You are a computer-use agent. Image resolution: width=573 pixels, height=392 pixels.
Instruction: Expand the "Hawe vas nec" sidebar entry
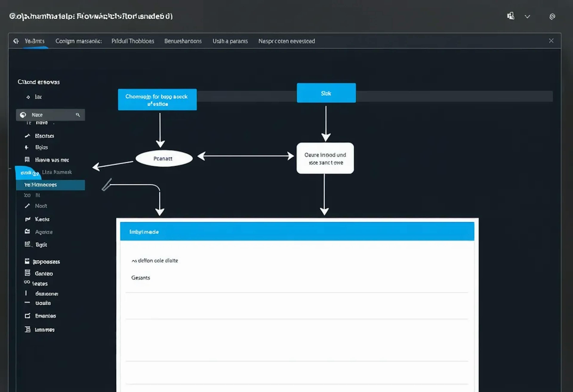click(51, 160)
